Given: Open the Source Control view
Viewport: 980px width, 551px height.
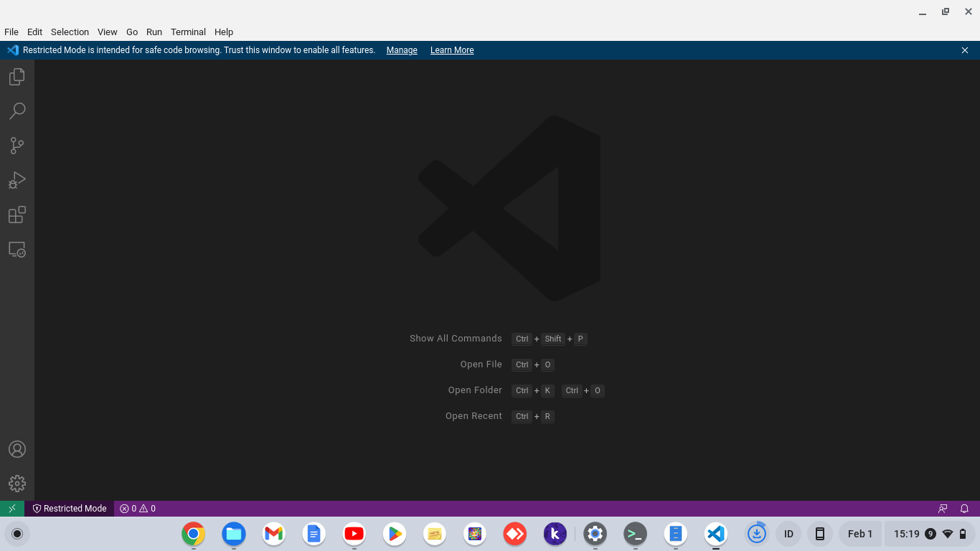Looking at the screenshot, I should click(17, 146).
